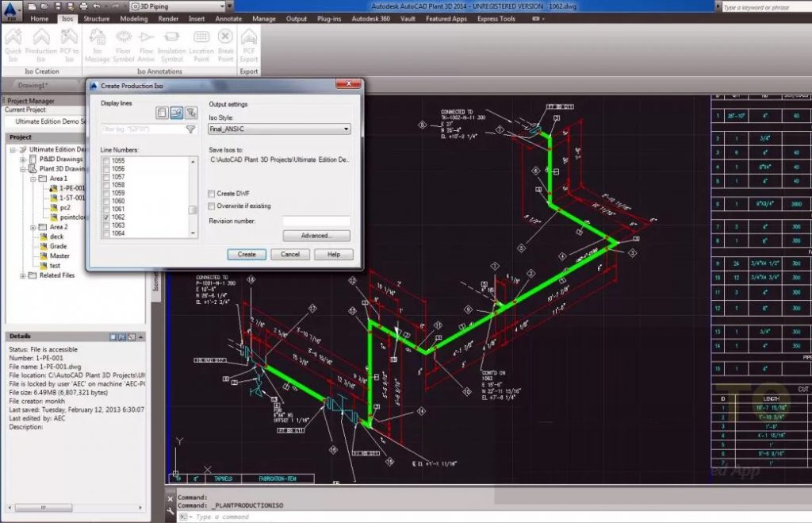
Task: Collapse the Ultimate Edition Demo project node
Action: [x=13, y=150]
